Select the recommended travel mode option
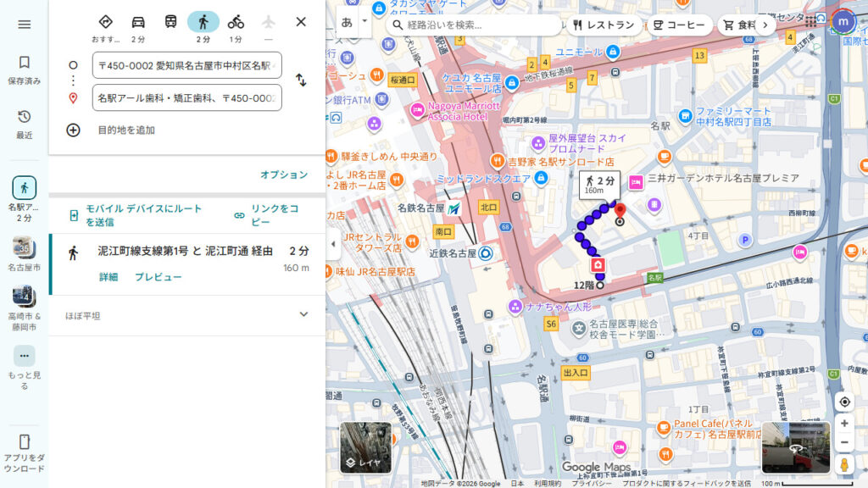Image resolution: width=868 pixels, height=488 pixels. 105,22
